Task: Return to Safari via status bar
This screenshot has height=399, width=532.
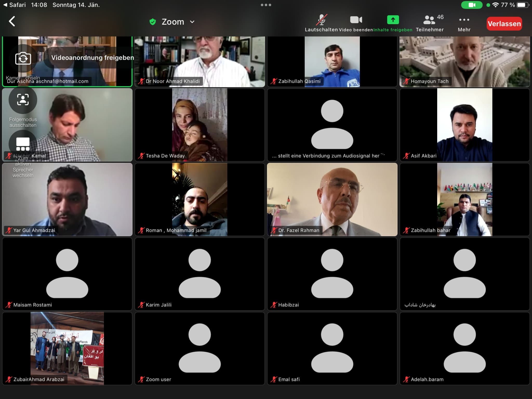Action: click(x=15, y=5)
